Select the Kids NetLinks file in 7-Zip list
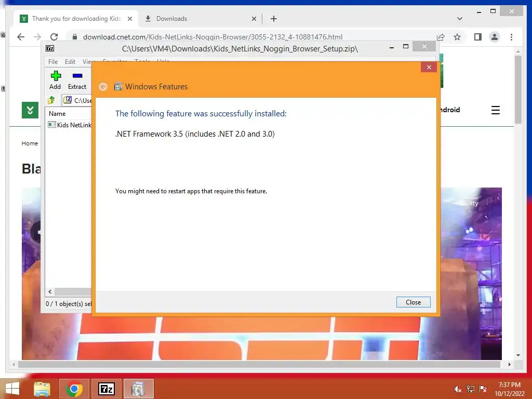The width and height of the screenshot is (532, 399). pos(70,125)
